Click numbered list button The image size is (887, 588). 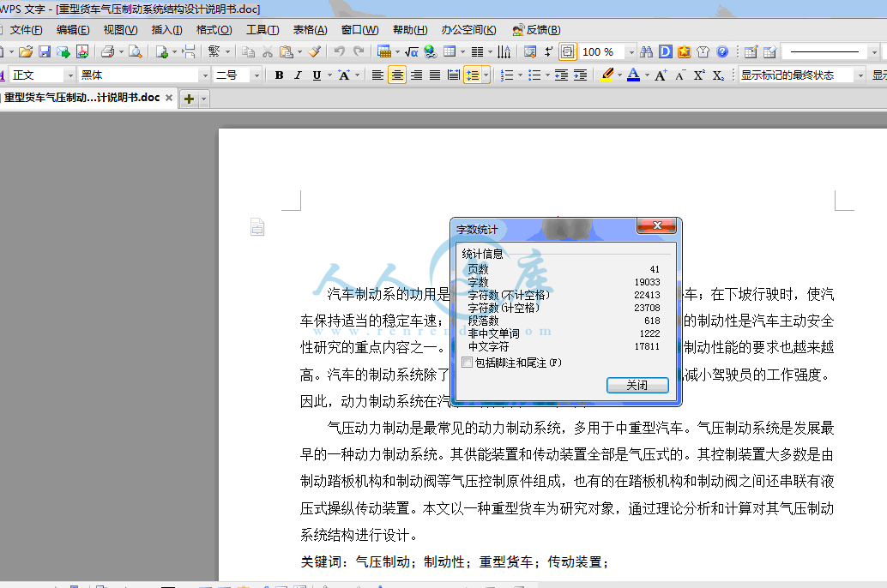click(507, 75)
